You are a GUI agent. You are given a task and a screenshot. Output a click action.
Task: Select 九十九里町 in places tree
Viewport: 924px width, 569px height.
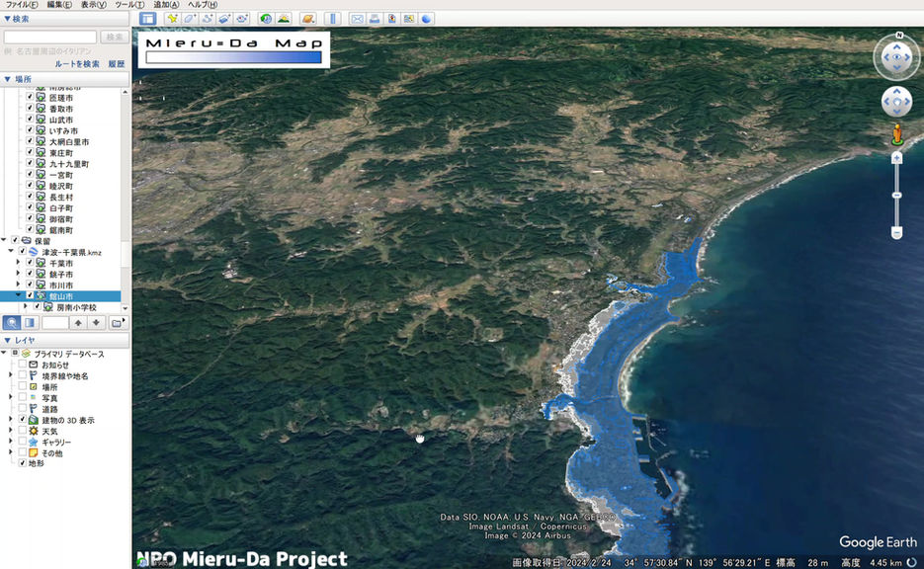coord(69,164)
